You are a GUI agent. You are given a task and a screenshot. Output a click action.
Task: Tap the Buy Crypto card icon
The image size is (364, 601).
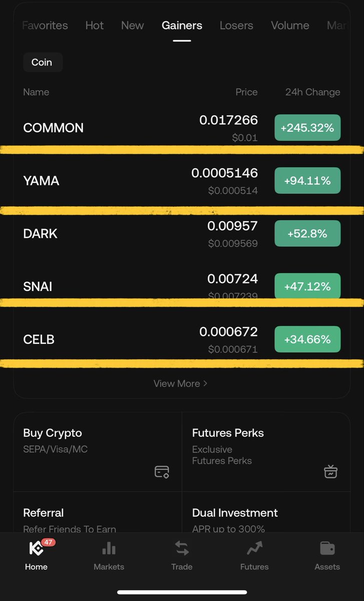[162, 471]
